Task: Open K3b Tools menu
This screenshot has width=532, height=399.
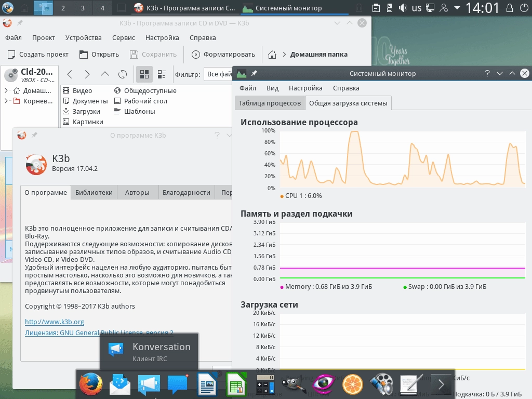Action: pyautogui.click(x=124, y=37)
